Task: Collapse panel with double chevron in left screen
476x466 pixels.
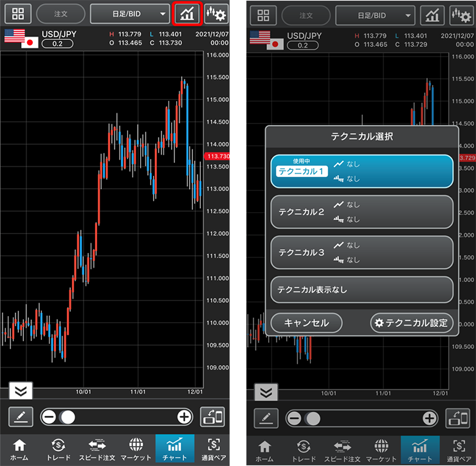Action: pyautogui.click(x=21, y=391)
